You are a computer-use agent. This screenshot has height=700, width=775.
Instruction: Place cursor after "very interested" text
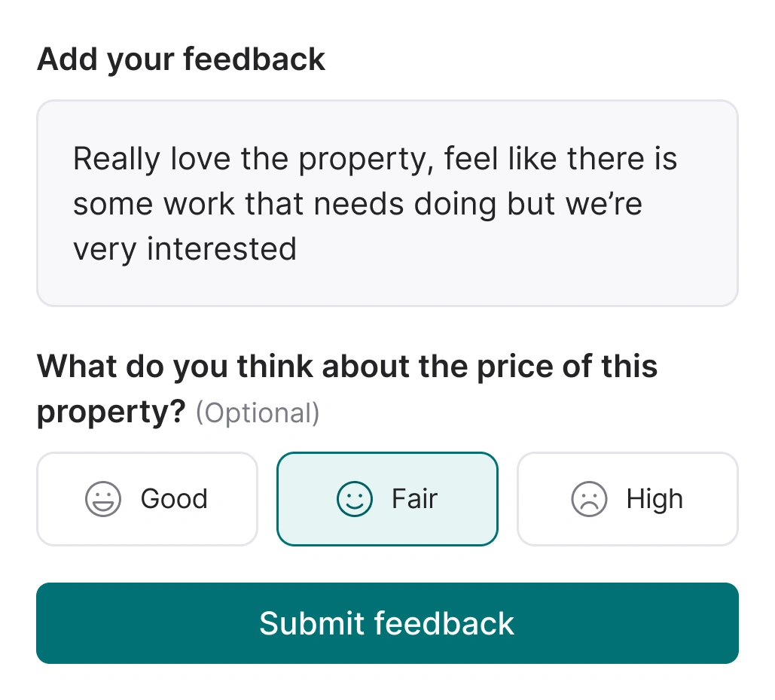click(297, 248)
